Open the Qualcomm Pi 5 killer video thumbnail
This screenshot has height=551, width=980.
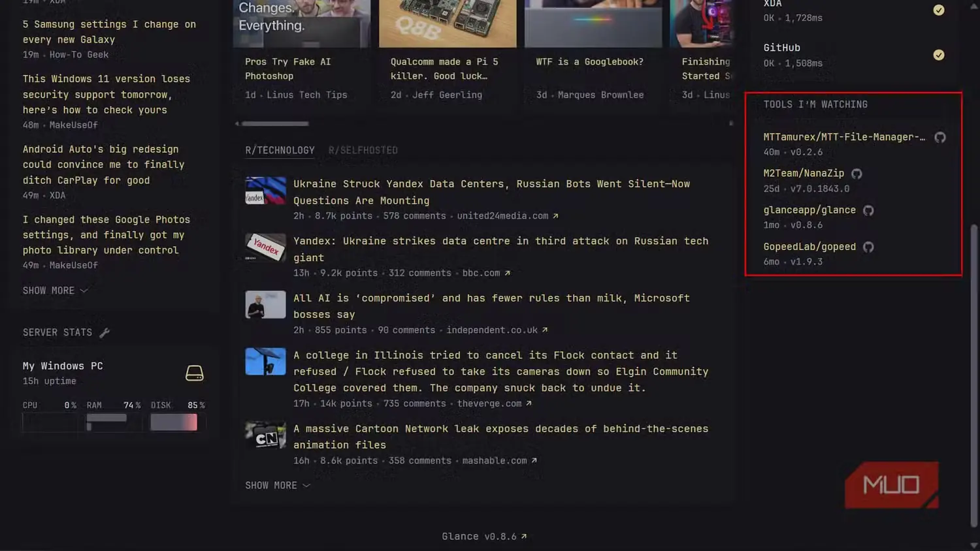448,24
